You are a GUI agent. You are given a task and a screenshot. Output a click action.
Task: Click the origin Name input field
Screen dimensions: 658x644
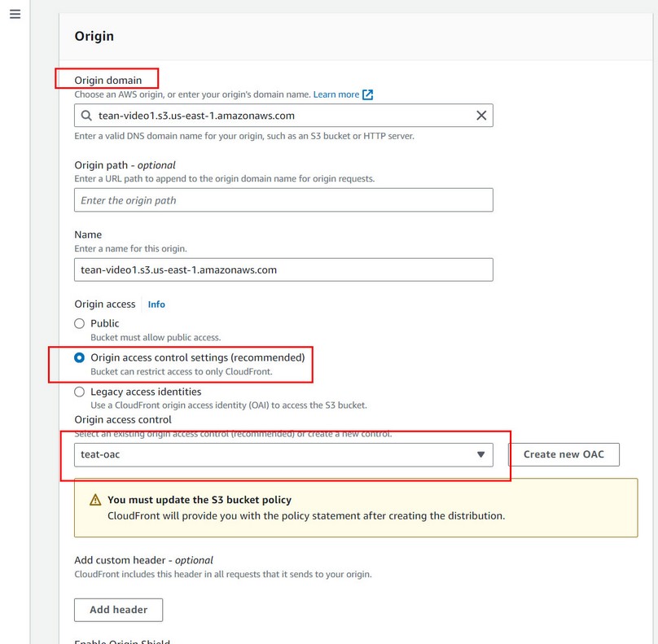pyautogui.click(x=283, y=269)
